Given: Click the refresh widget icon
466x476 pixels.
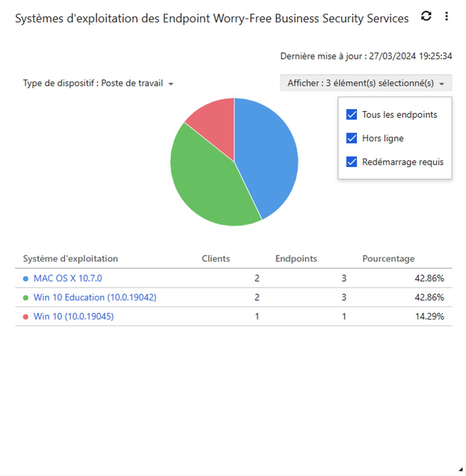Looking at the screenshot, I should [426, 16].
